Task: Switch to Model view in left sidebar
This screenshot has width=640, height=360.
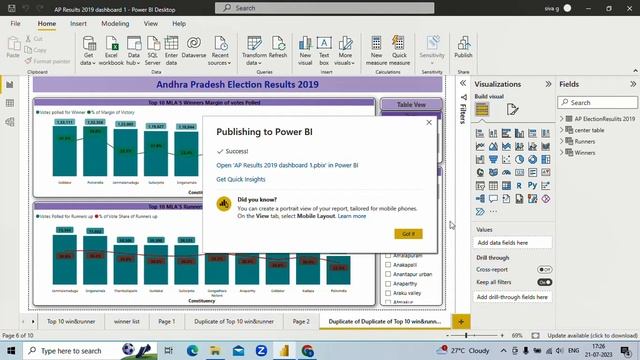Action: 10,122
